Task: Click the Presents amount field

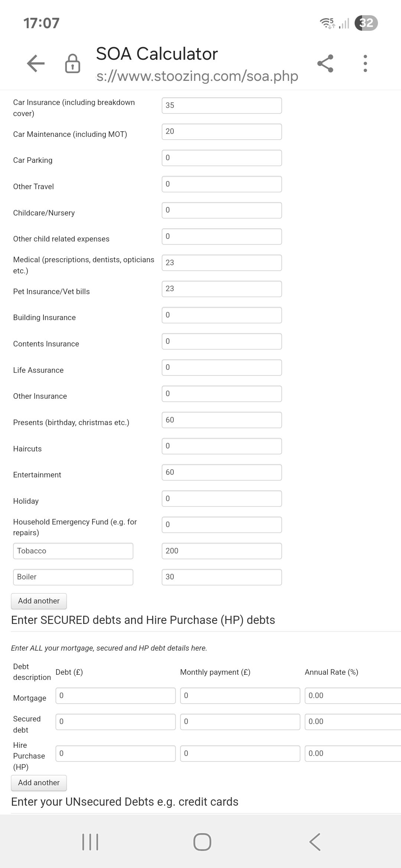Action: click(222, 420)
